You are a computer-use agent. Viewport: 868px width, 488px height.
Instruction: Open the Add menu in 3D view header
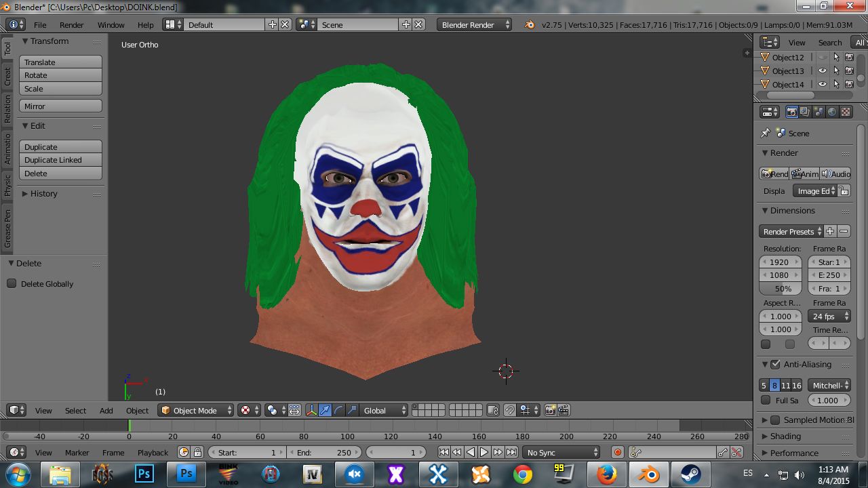(x=106, y=410)
